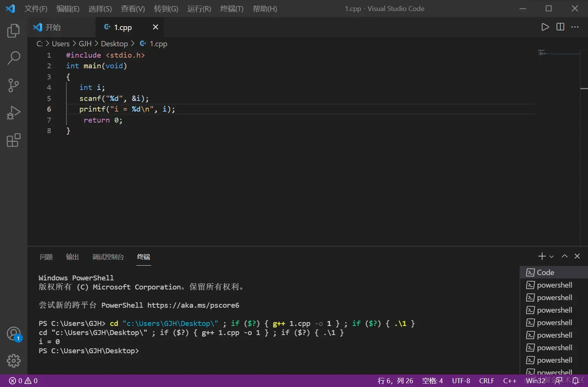Open the 选择(S) menu
588x387 pixels.
click(100, 9)
